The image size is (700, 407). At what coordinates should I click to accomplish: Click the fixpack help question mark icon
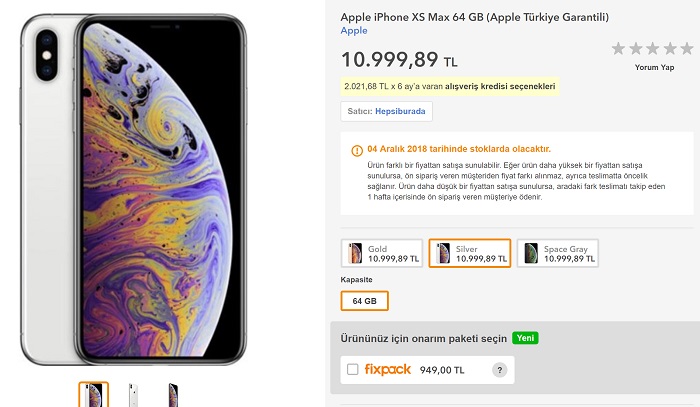coord(500,370)
